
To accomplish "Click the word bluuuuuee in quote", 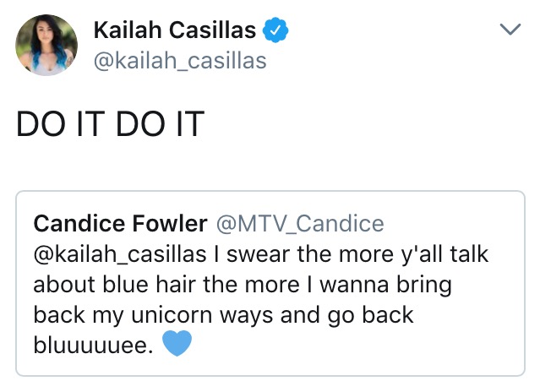I will (x=93, y=346).
